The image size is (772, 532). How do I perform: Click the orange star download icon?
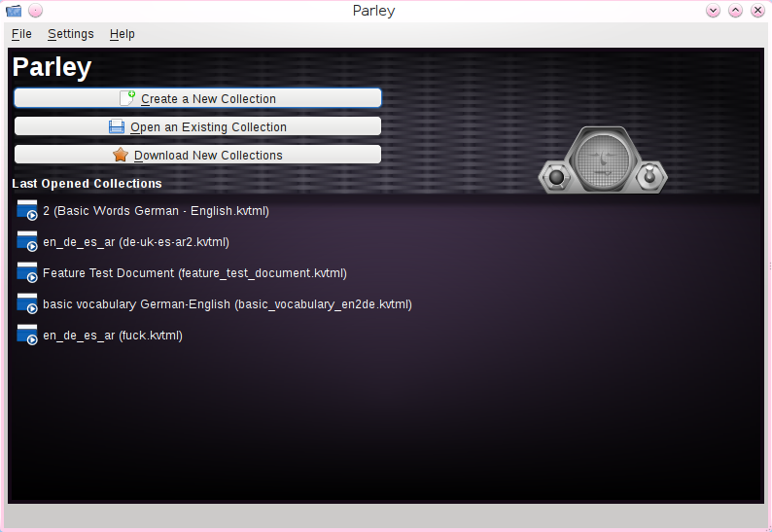click(x=121, y=155)
